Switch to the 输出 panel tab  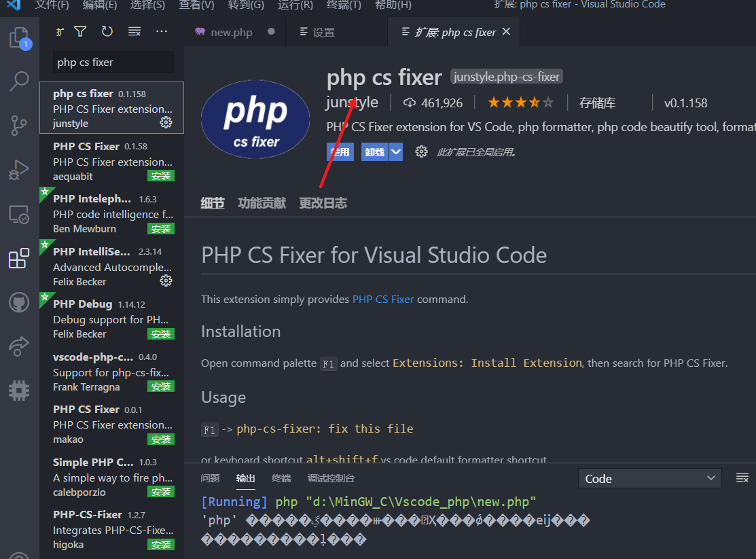[x=246, y=478]
